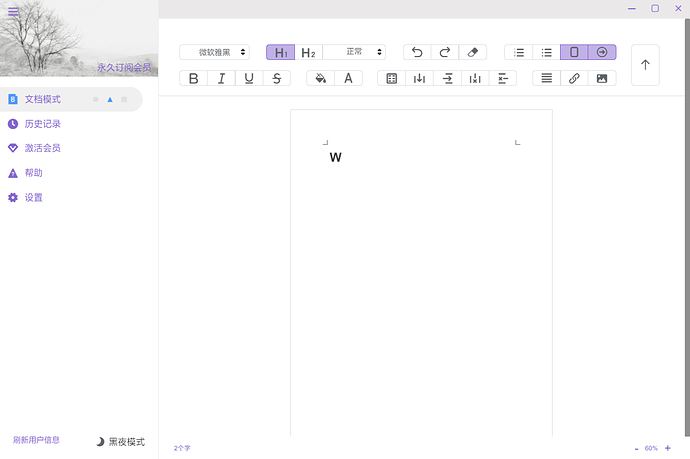Image resolution: width=690 pixels, height=459 pixels.
Task: Open the 正常 text size dropdown
Action: click(355, 52)
